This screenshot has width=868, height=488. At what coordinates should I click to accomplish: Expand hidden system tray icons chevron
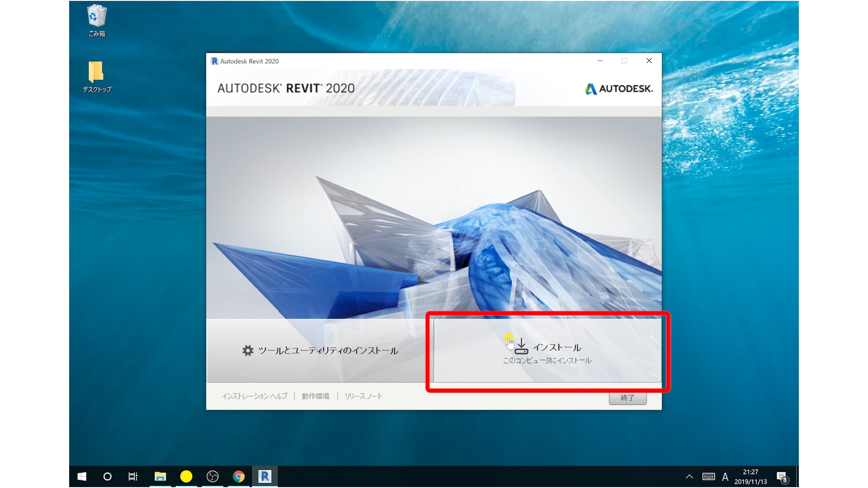[x=689, y=476]
